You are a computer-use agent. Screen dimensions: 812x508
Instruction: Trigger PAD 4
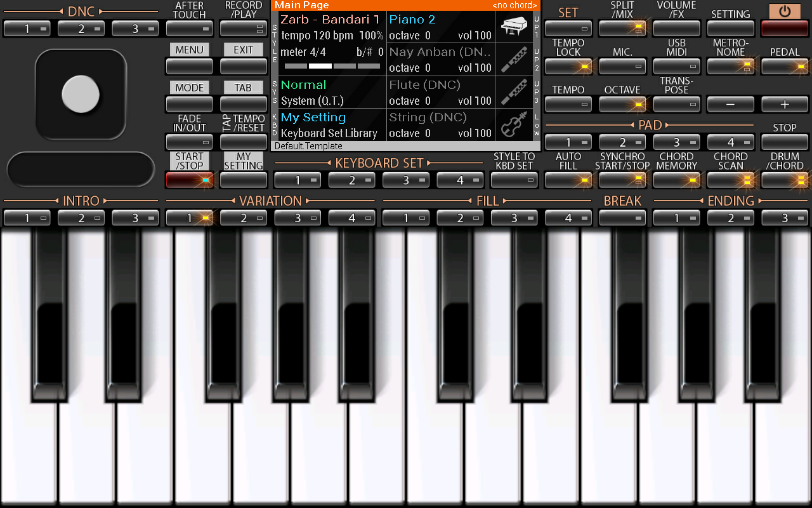[731, 142]
